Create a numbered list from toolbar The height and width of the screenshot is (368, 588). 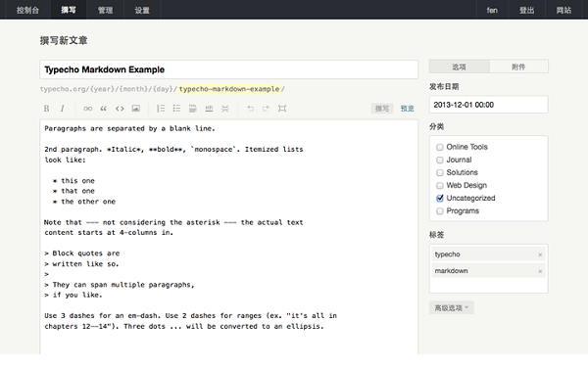pyautogui.click(x=161, y=109)
